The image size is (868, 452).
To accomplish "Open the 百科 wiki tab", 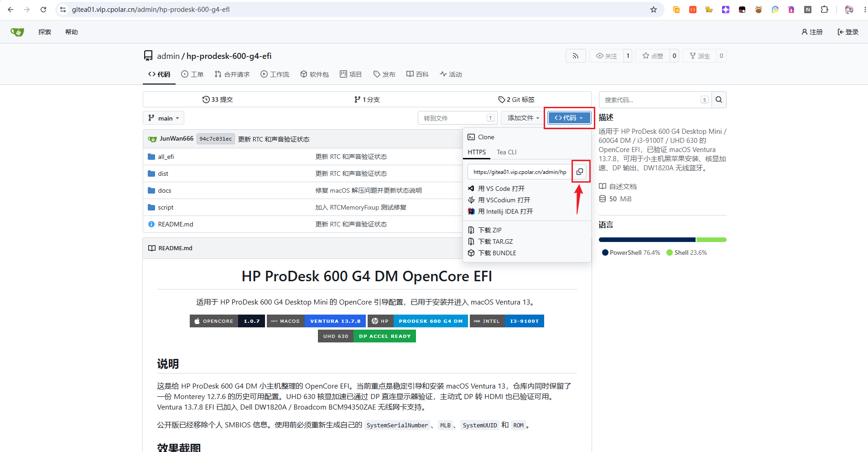I will [417, 74].
